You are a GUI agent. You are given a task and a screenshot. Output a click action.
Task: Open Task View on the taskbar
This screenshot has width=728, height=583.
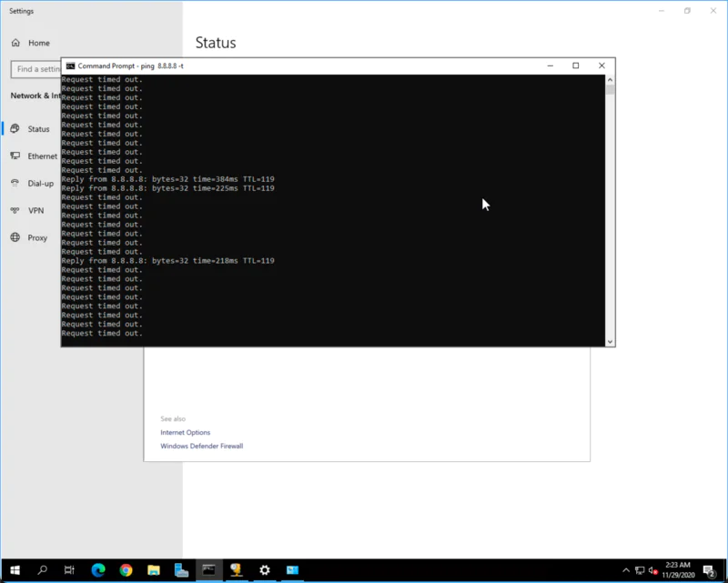[x=70, y=570]
